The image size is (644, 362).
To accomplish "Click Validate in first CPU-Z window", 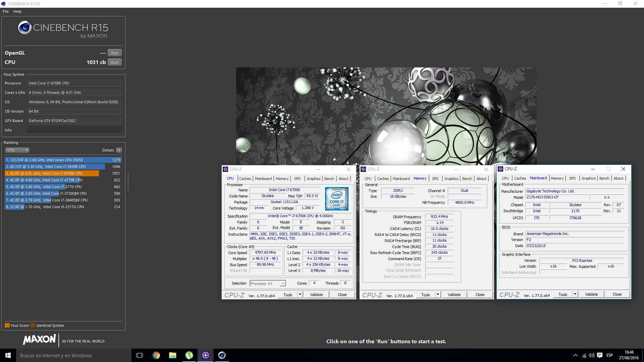I will [x=316, y=295].
